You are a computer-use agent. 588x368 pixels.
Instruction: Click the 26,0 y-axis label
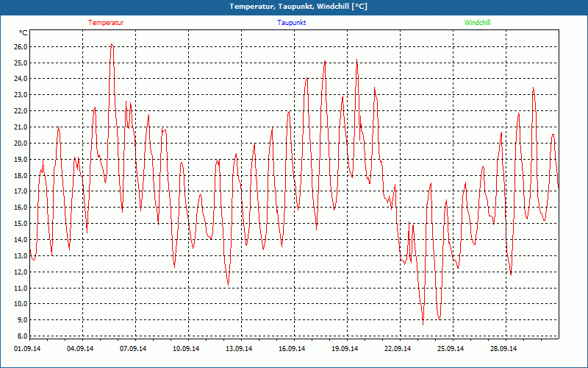[21, 47]
